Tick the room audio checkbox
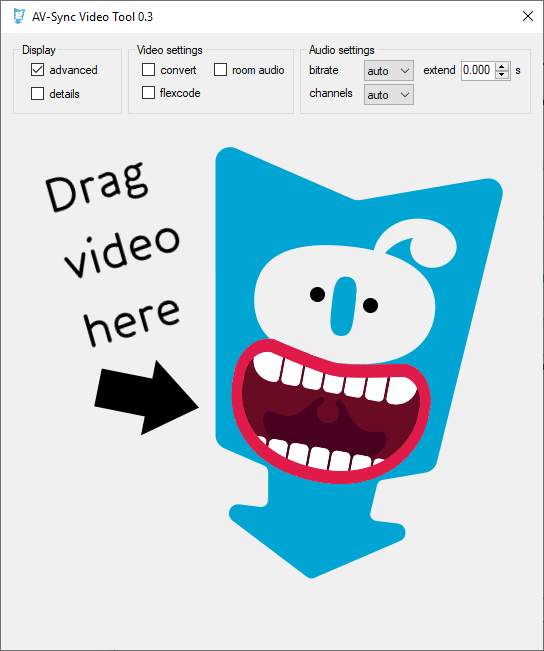The height and width of the screenshot is (651, 544). (221, 70)
